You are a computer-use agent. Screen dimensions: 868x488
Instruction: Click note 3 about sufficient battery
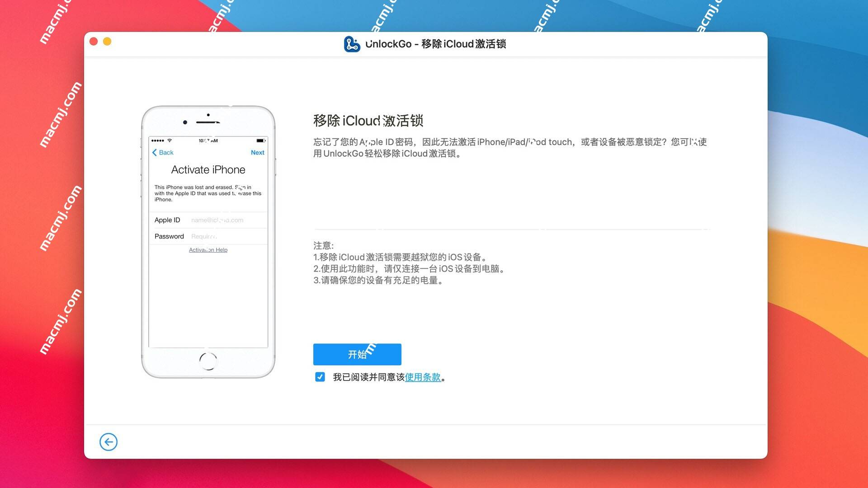click(379, 281)
